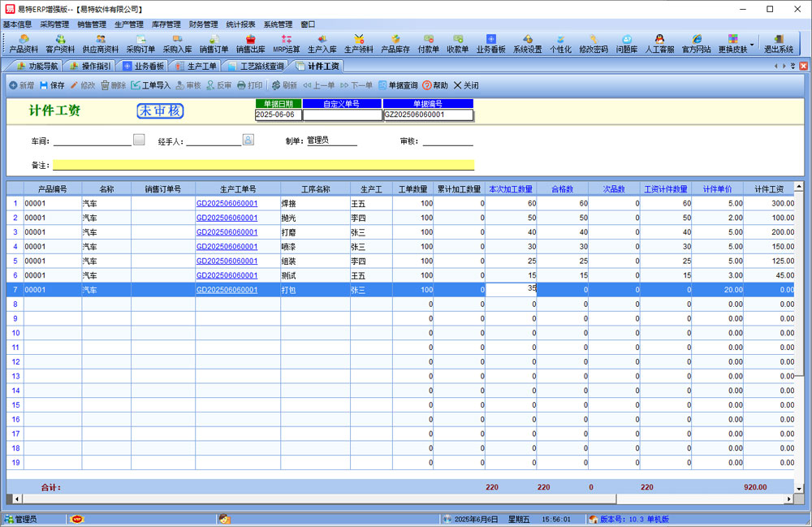Open the 车间 workshop selector button

click(139, 140)
